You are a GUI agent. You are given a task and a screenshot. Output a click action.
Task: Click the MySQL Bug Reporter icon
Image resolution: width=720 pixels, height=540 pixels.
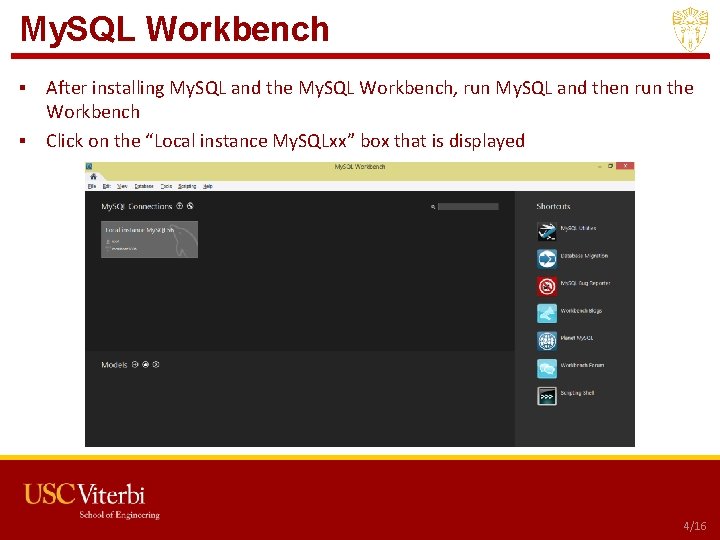[547, 287]
